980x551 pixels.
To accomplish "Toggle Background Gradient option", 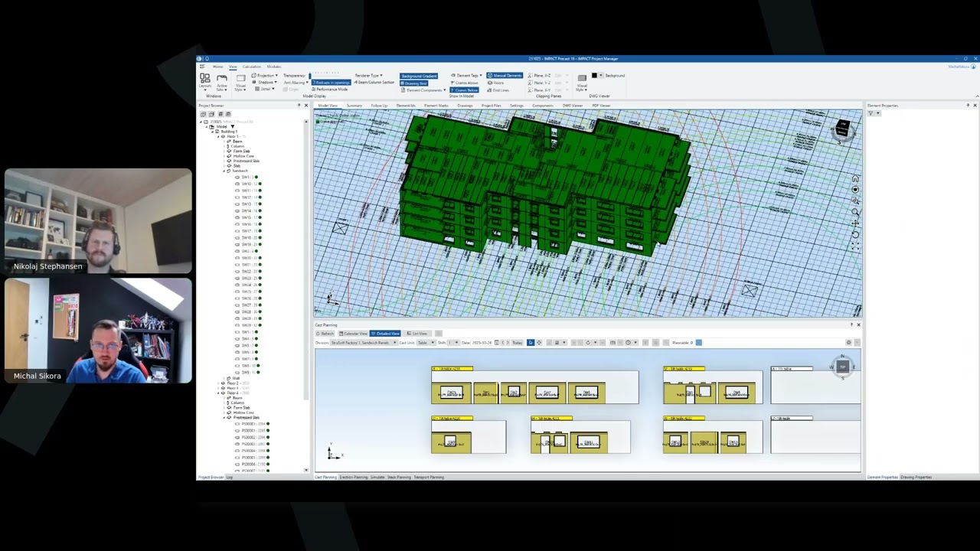I will 419,76.
